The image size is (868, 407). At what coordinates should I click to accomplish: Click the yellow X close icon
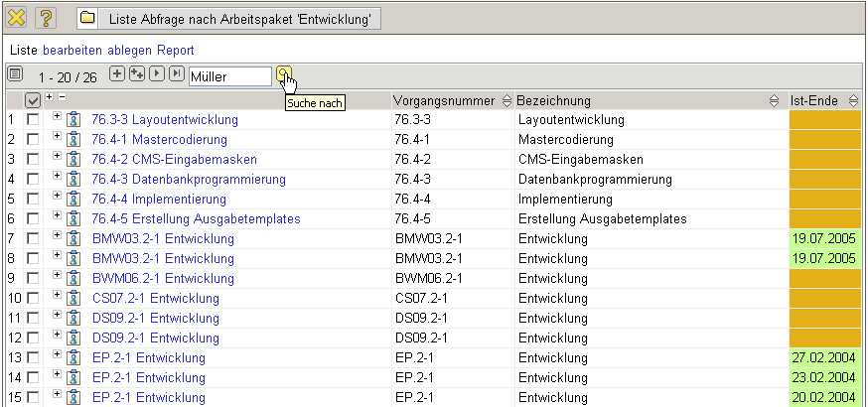pos(16,18)
